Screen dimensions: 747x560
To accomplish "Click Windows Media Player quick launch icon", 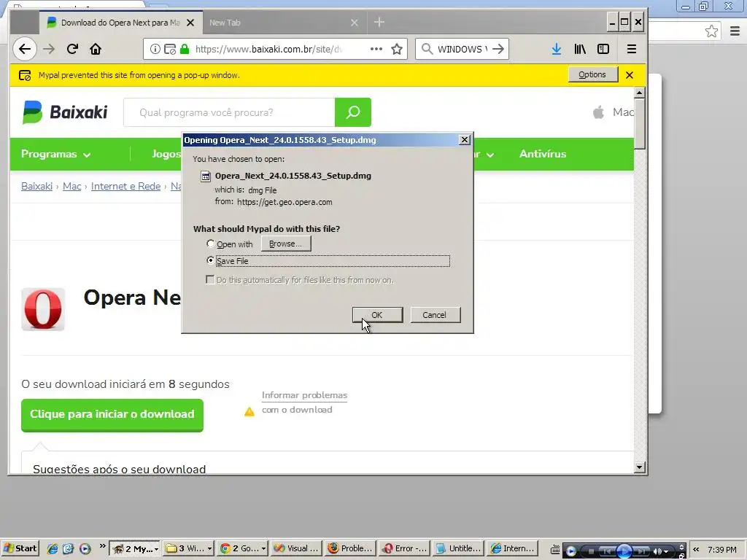I will click(x=85, y=548).
